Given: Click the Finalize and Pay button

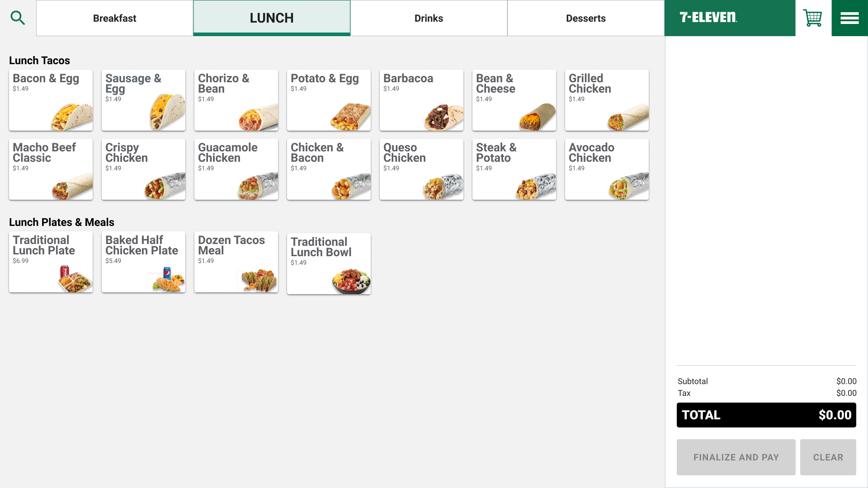Looking at the screenshot, I should [736, 457].
